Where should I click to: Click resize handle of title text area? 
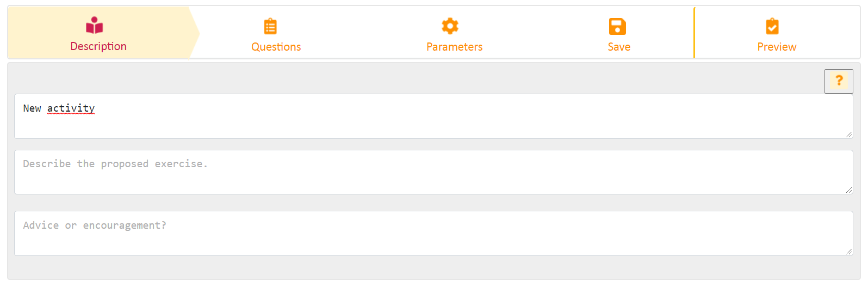tap(848, 134)
